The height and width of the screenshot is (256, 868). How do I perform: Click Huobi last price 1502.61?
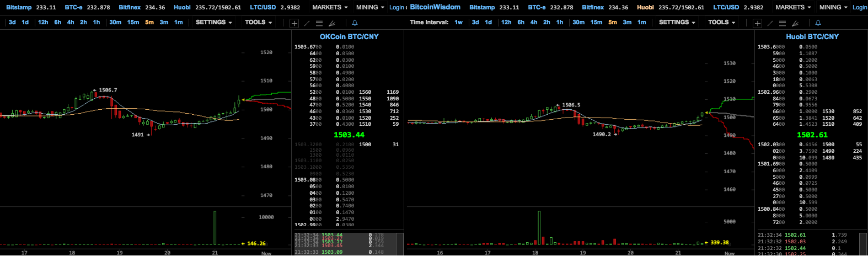pos(812,135)
